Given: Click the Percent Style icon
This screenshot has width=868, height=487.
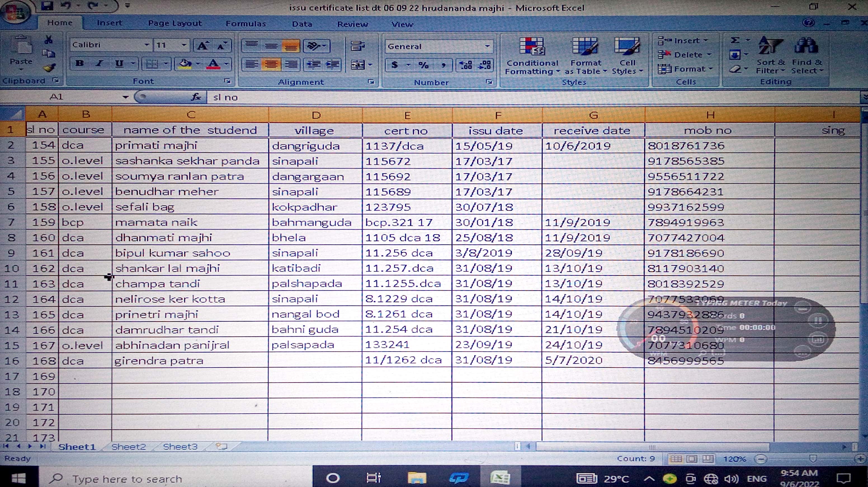Looking at the screenshot, I should (x=424, y=65).
